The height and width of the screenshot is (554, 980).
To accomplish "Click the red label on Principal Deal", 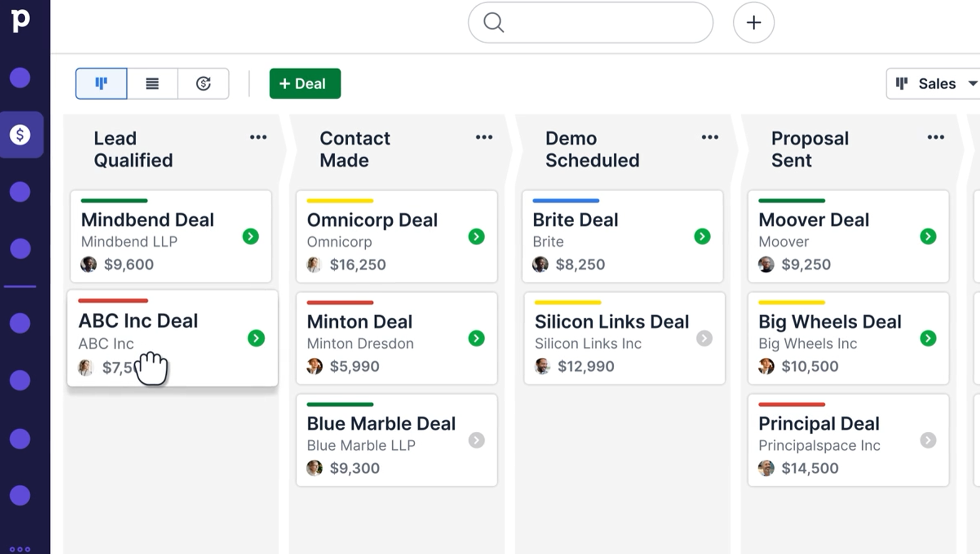I will click(791, 404).
